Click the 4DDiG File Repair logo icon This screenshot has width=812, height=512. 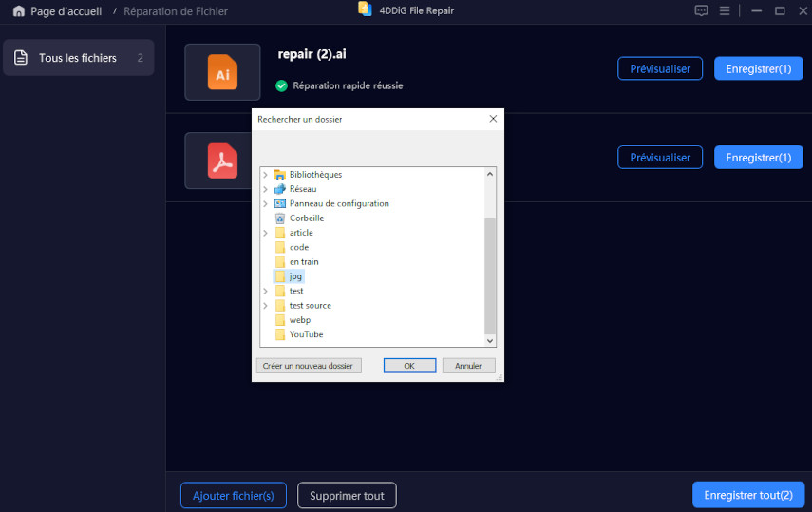click(365, 9)
